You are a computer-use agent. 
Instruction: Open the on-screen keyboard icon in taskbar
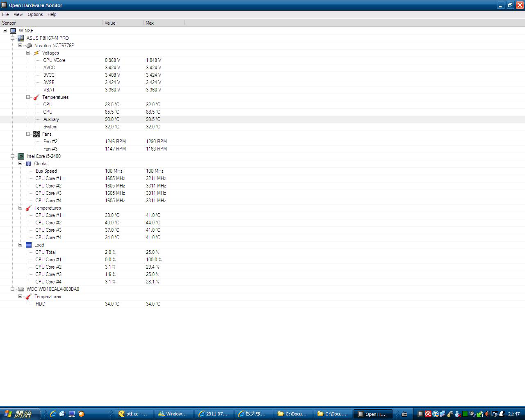[404, 414]
